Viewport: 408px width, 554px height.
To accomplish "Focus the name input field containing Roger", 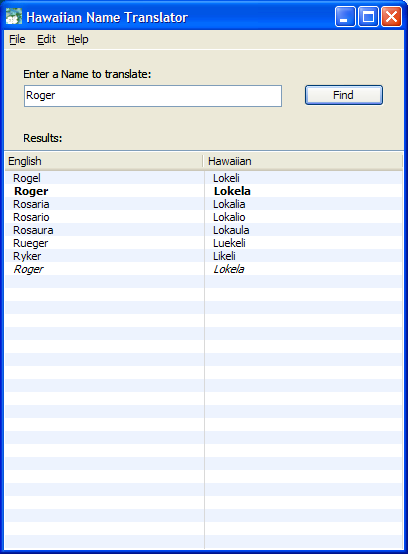I will coord(153,96).
